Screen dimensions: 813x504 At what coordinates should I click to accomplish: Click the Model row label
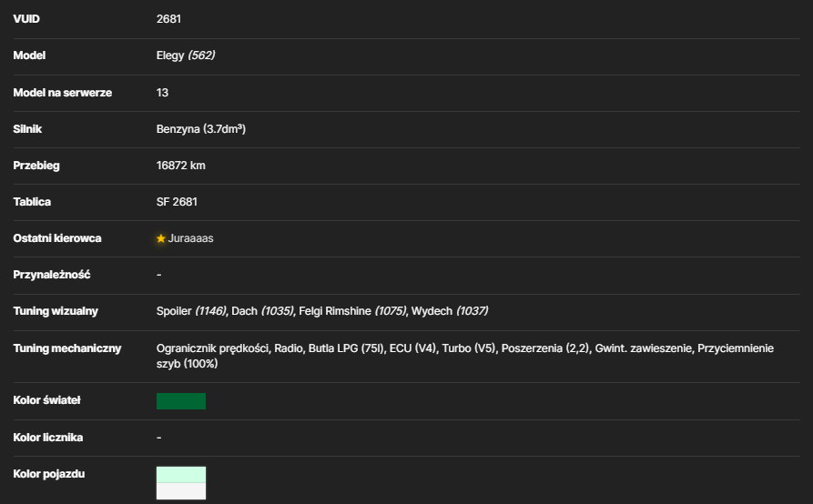(29, 55)
